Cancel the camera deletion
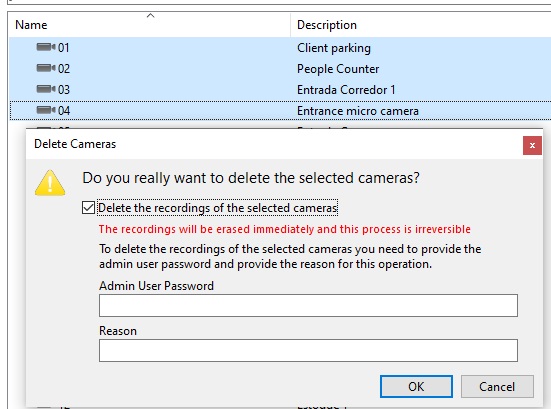This screenshot has width=551, height=409. pyautogui.click(x=497, y=387)
